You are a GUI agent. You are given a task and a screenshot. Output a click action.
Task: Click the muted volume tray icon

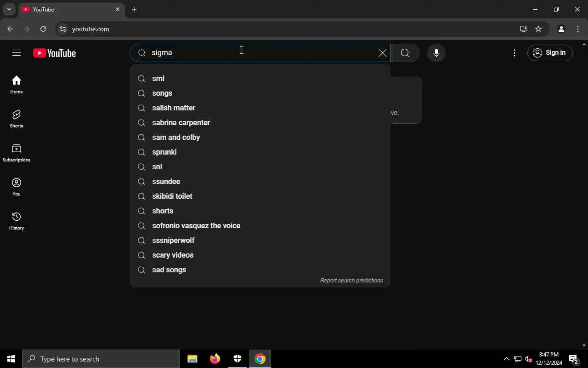(529, 359)
